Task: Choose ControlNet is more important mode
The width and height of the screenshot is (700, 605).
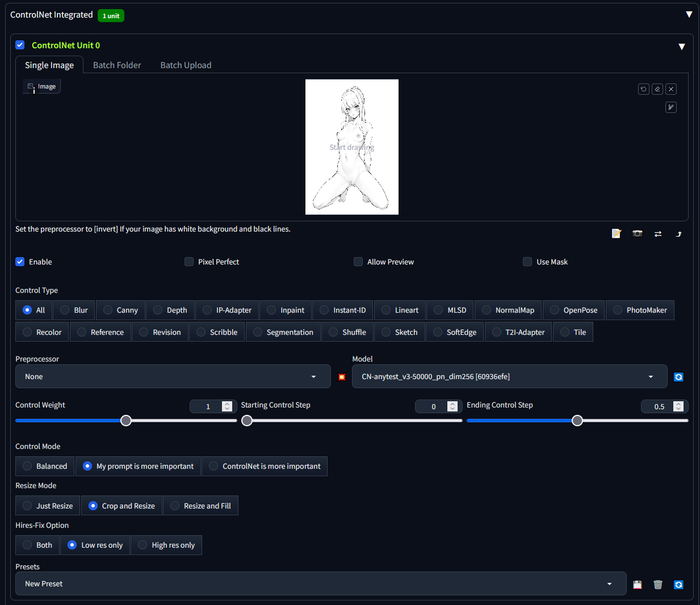Action: point(265,467)
